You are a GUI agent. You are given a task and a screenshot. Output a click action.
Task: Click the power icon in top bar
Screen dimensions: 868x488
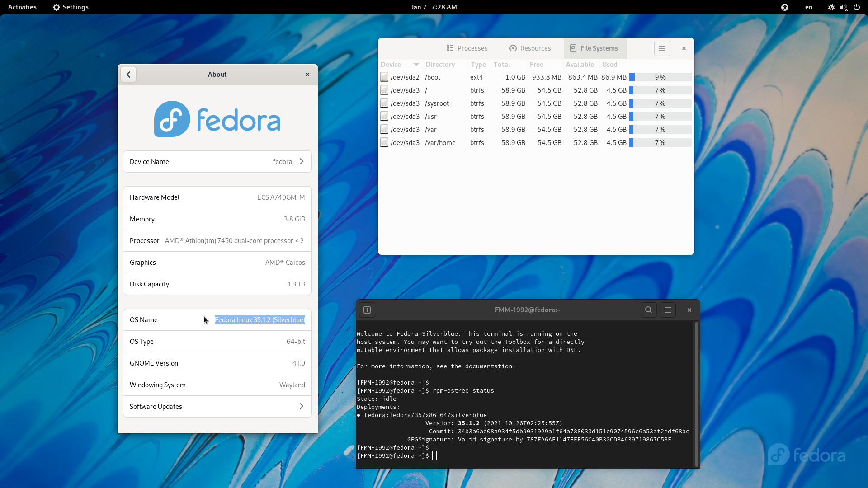coord(857,7)
